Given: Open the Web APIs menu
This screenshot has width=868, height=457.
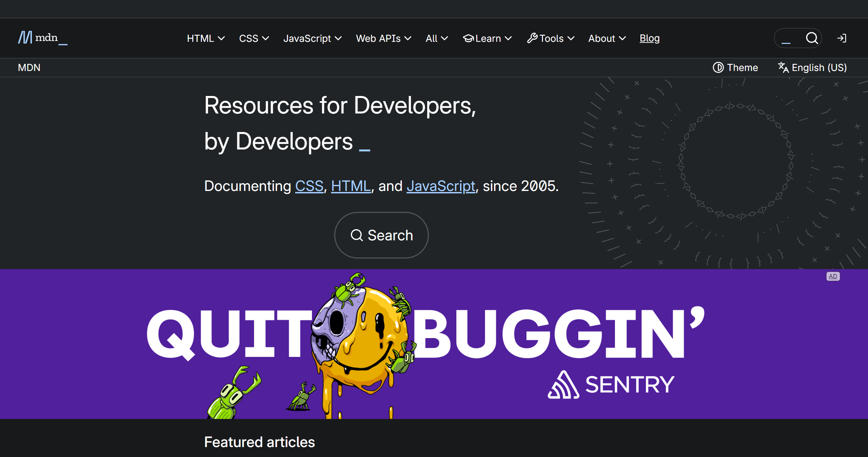Looking at the screenshot, I should [x=383, y=38].
